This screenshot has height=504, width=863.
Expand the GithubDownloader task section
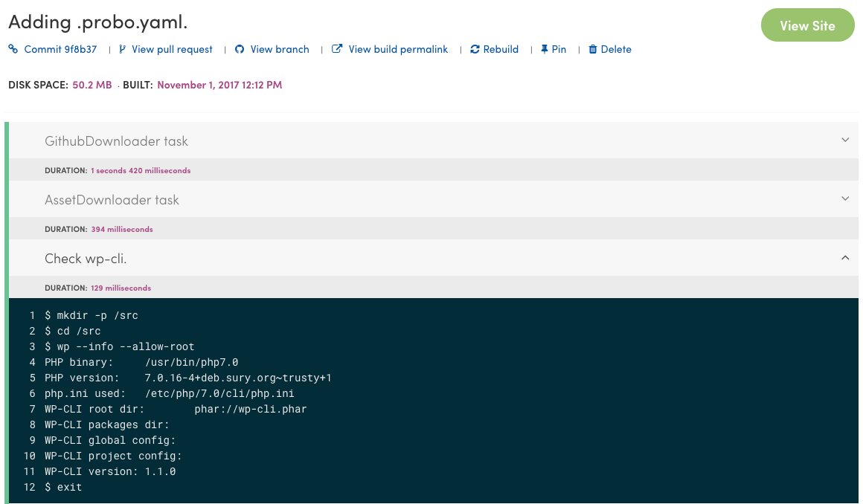click(845, 140)
